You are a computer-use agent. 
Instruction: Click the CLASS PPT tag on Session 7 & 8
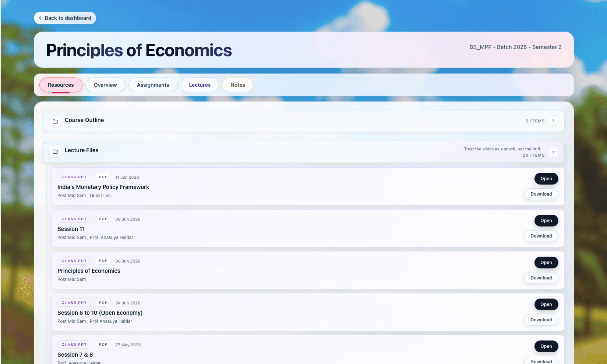(x=74, y=345)
